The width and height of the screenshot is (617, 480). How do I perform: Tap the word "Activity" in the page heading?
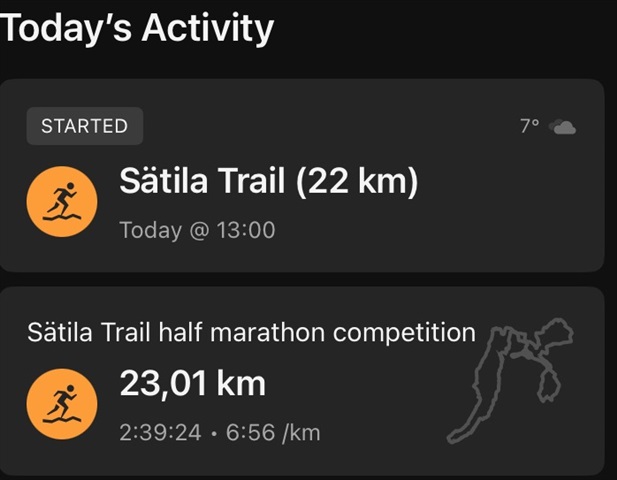pos(207,27)
